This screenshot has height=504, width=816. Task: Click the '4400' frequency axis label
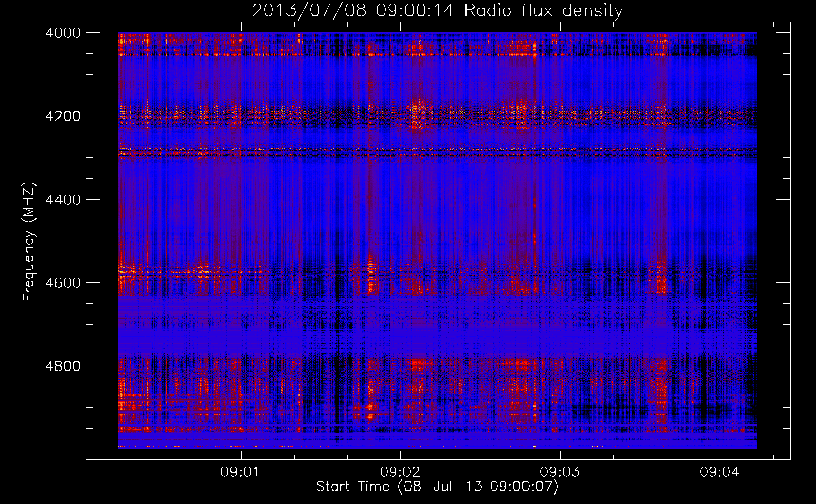[x=63, y=200]
